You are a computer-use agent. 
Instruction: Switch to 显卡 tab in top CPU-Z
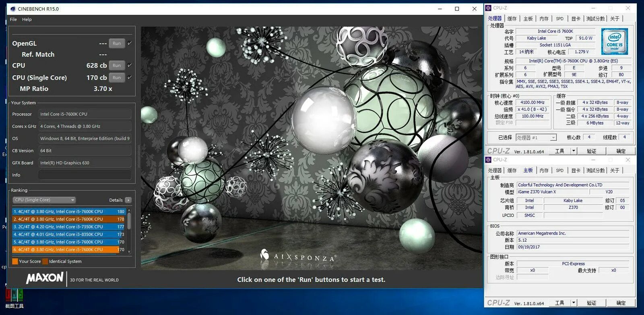tap(576, 19)
